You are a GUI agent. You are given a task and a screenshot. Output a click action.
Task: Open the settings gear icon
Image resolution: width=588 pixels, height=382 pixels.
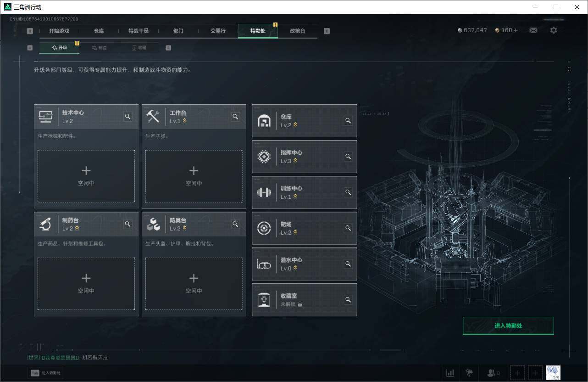[x=554, y=30]
